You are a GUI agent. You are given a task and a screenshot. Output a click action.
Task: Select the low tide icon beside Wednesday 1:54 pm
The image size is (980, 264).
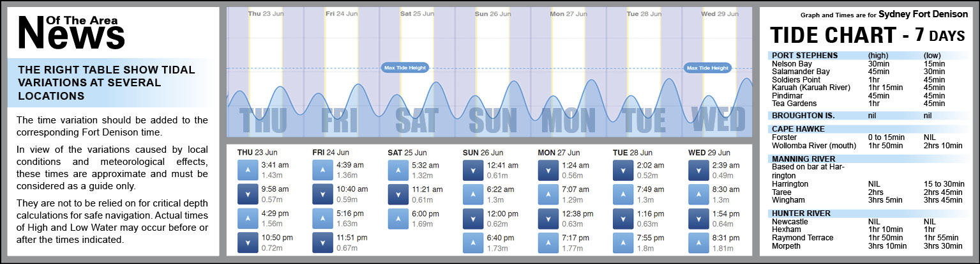[x=699, y=219]
